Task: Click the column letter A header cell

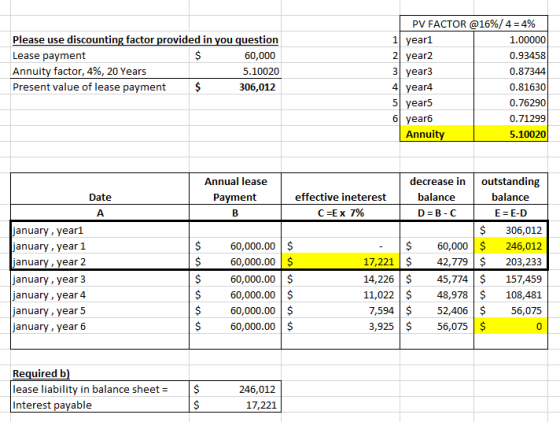Action: (x=100, y=213)
